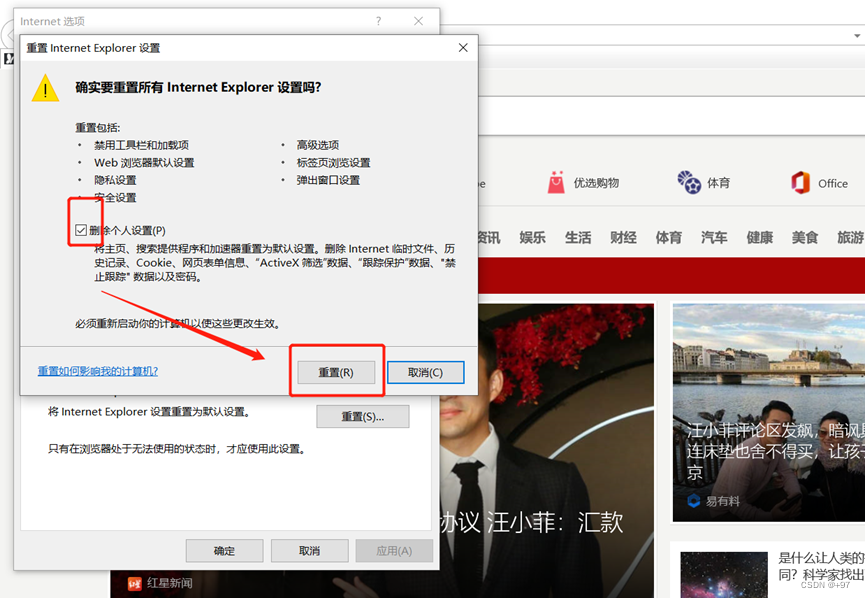Image resolution: width=865 pixels, height=598 pixels.
Task: Click the 必须重新启动你的计算机 notice text
Action: (178, 324)
